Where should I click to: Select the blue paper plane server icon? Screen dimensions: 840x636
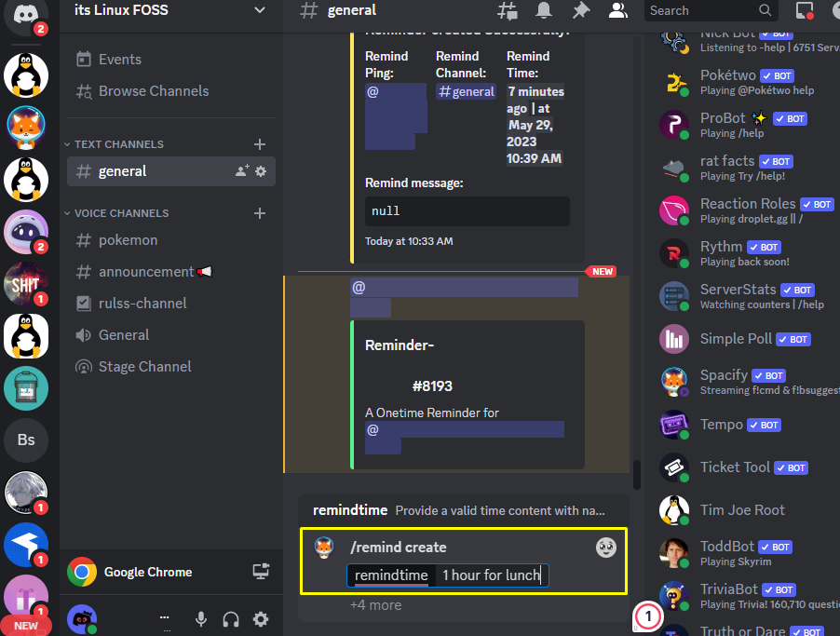[x=26, y=545]
